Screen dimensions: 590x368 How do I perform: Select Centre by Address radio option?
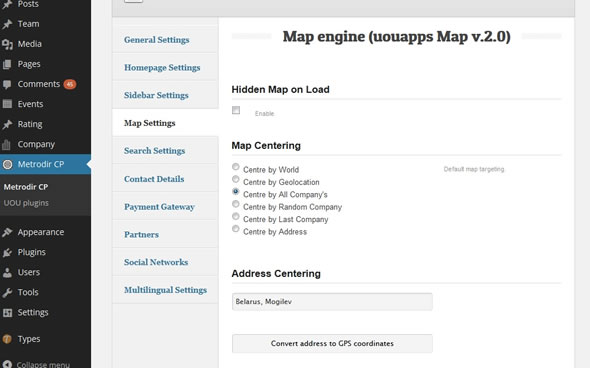point(236,229)
